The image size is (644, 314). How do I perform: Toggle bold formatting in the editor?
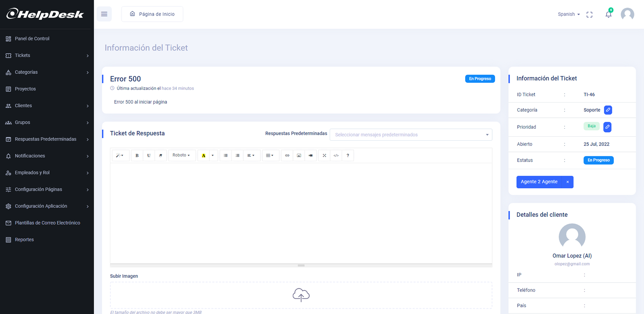(x=137, y=156)
